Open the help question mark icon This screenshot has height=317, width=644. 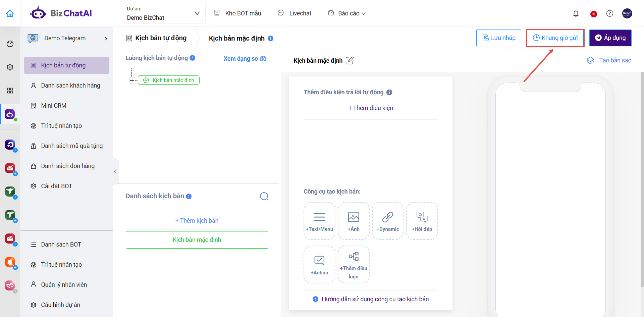(610, 13)
